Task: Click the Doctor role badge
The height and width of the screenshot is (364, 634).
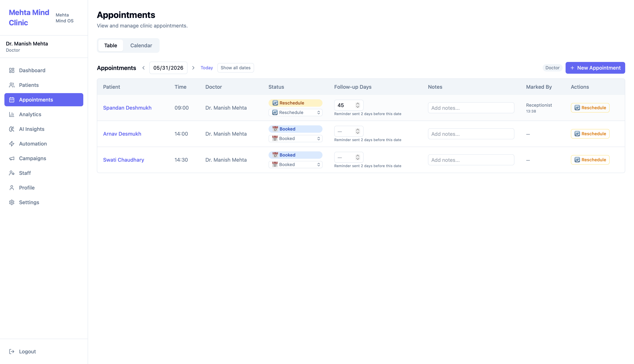Action: pos(552,68)
